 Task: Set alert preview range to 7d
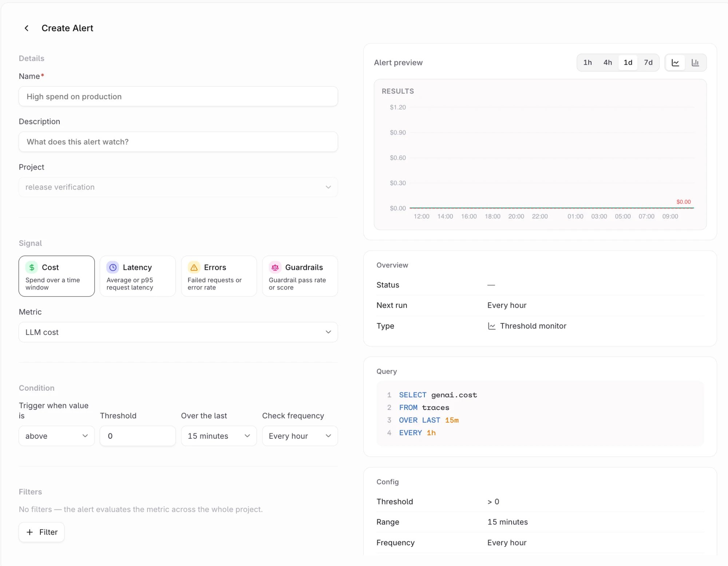[x=648, y=63]
